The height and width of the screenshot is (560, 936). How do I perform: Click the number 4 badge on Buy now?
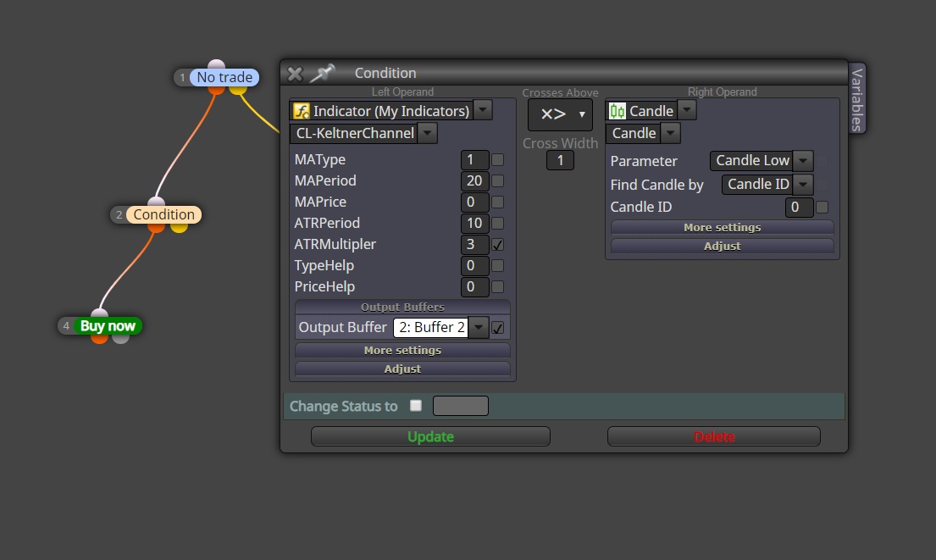coord(66,326)
